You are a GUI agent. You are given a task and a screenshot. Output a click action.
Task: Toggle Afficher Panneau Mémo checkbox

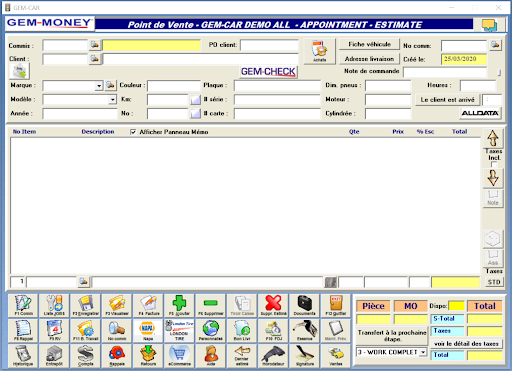(133, 132)
